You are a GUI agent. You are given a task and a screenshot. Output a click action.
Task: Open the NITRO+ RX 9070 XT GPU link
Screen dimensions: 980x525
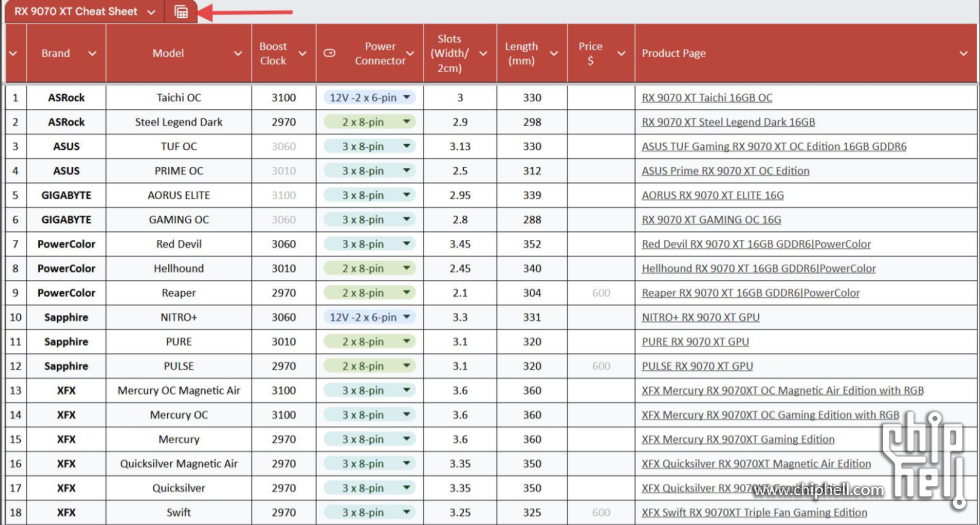pos(701,317)
